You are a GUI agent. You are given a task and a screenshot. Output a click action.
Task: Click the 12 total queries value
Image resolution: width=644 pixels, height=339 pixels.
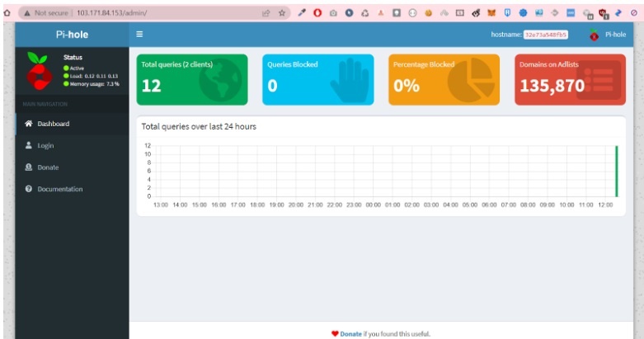point(152,86)
